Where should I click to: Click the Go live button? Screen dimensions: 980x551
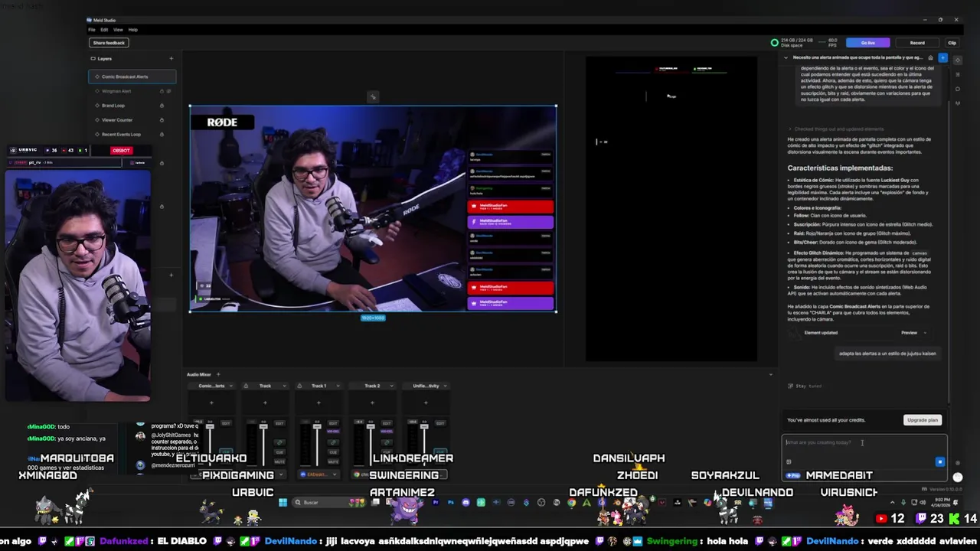(867, 43)
